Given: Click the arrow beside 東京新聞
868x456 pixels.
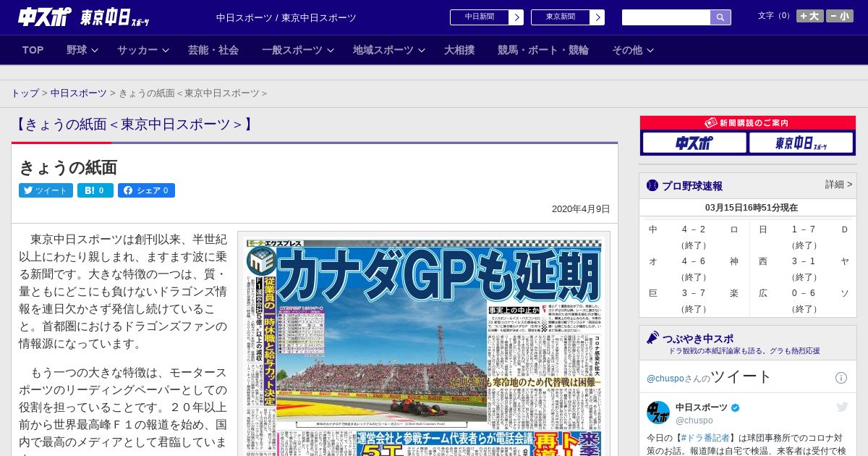Looking at the screenshot, I should point(597,17).
